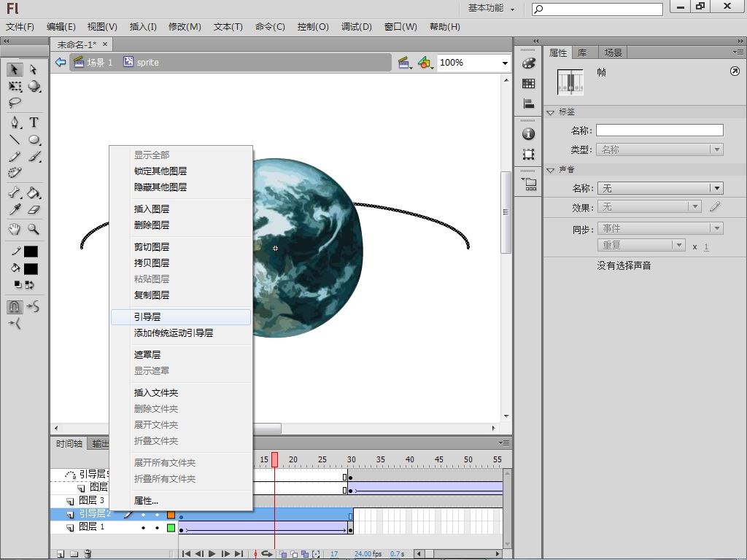Expand the 基本功能 workspace dropdown

[491, 9]
